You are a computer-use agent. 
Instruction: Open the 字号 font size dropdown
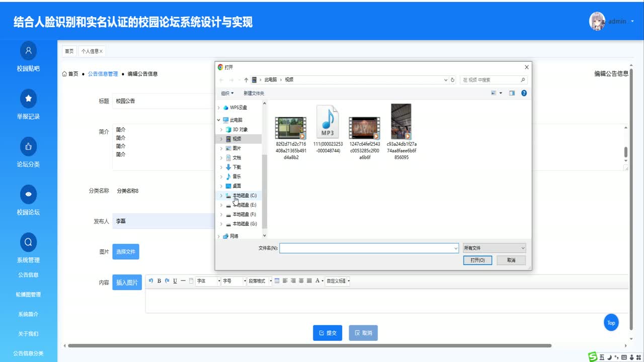[234, 281]
